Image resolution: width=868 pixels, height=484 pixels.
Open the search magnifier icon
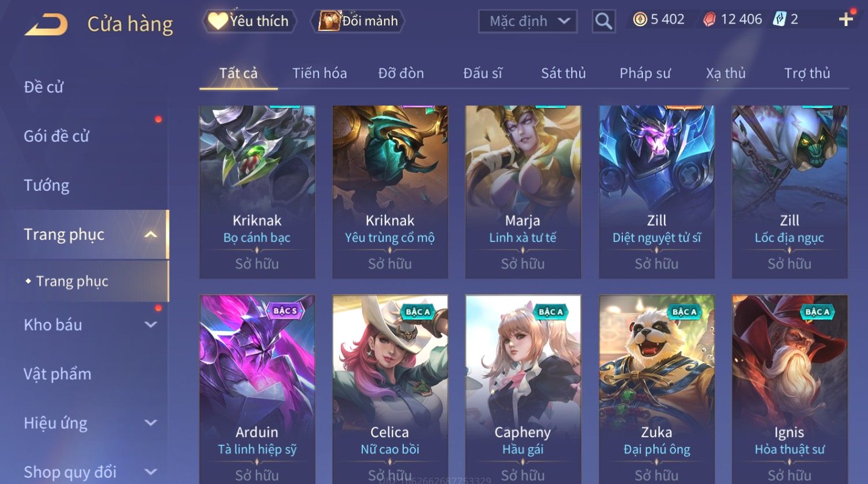(x=603, y=21)
